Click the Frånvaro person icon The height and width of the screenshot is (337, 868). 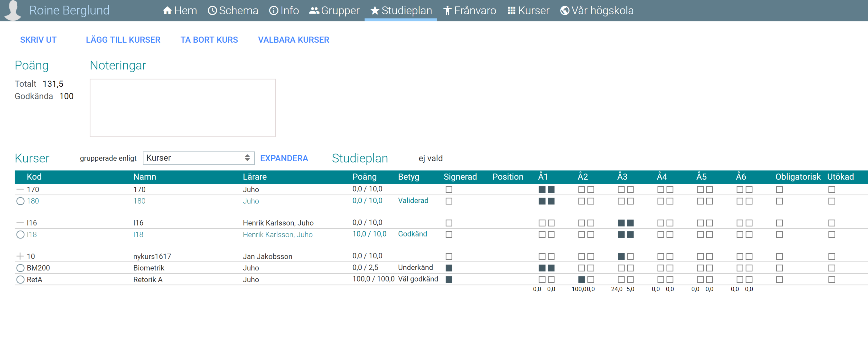(447, 11)
